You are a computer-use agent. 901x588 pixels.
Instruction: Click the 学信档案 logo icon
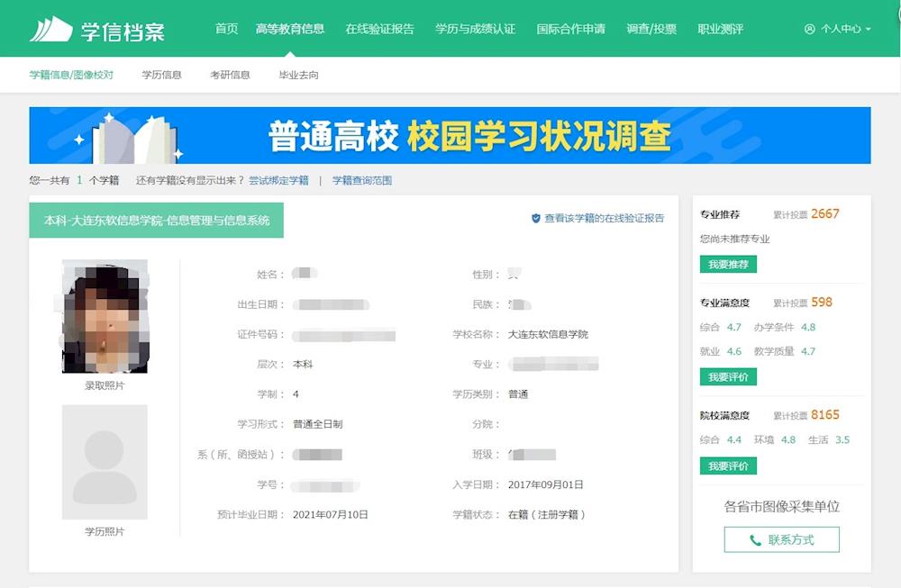click(x=51, y=29)
